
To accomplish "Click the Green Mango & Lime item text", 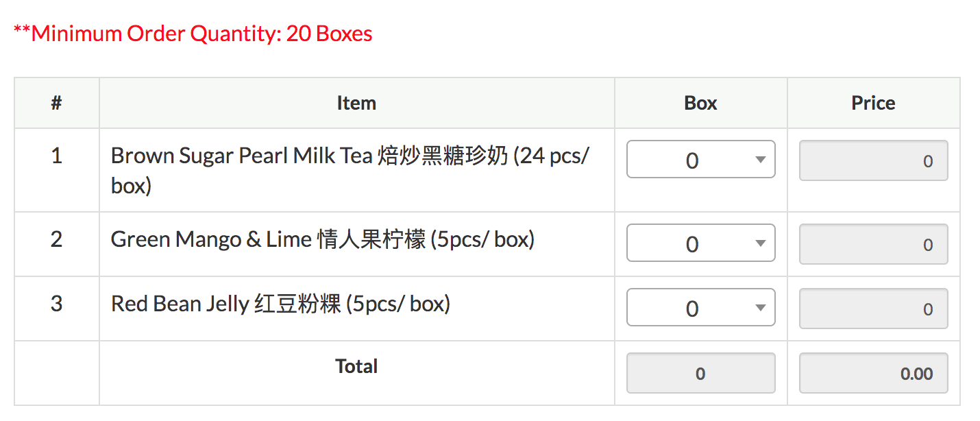I will click(x=322, y=239).
